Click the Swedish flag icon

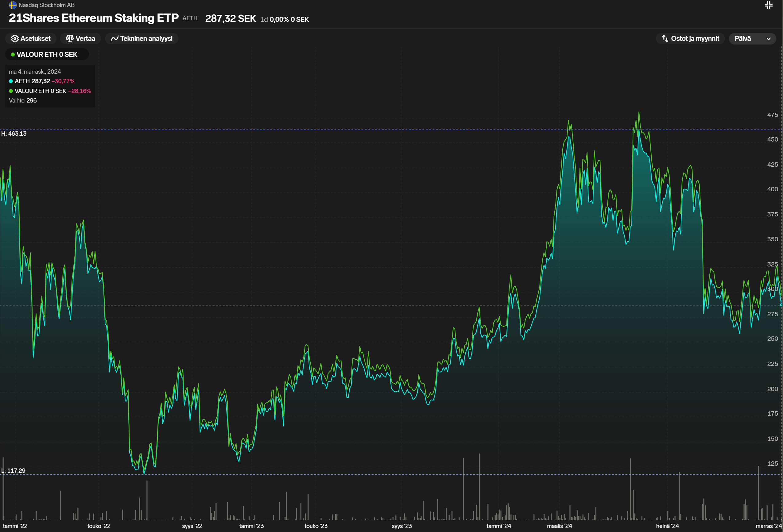click(13, 5)
